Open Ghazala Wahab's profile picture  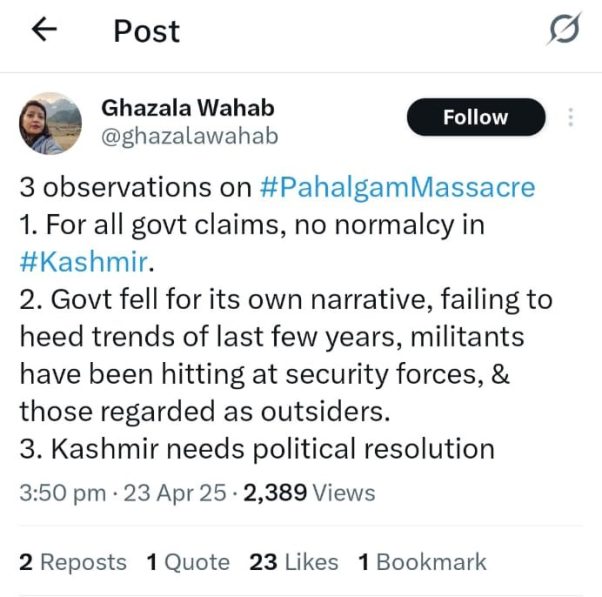point(50,123)
